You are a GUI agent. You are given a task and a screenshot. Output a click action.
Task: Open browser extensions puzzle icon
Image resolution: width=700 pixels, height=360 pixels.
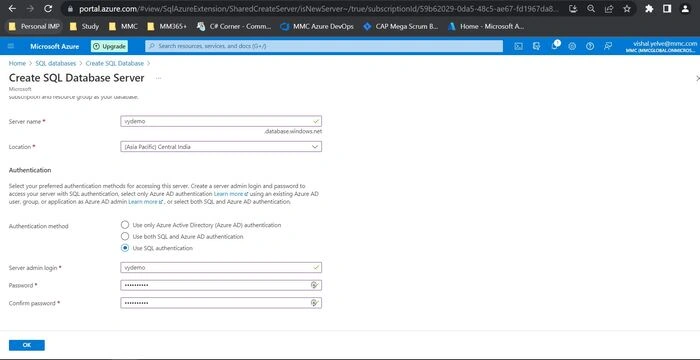click(x=649, y=8)
